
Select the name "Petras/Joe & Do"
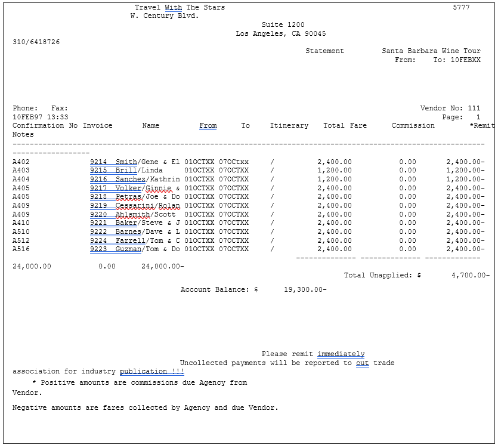[148, 197]
